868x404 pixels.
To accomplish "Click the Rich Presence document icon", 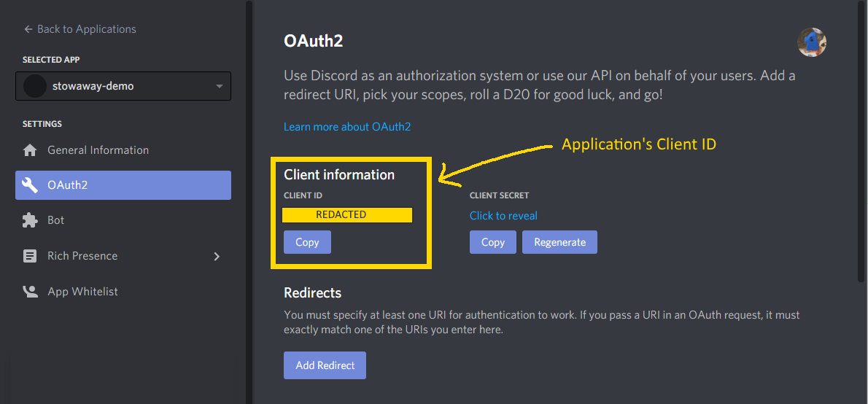I will (x=30, y=256).
